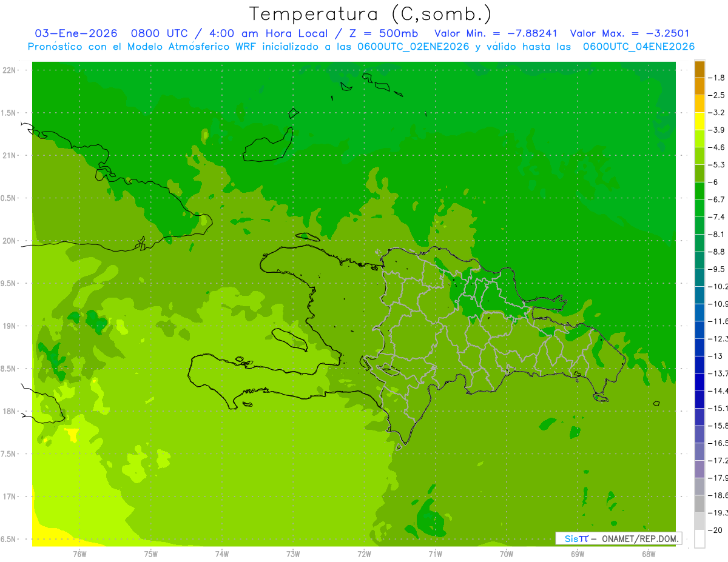Click the "19N" latitude label
The image size is (728, 562).
[10, 326]
